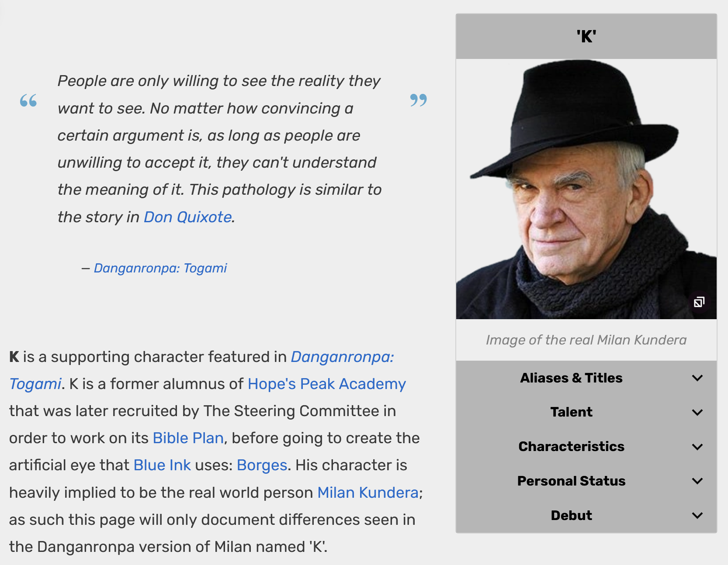Open the Bible Plan link
This screenshot has width=728, height=565.
click(x=188, y=438)
